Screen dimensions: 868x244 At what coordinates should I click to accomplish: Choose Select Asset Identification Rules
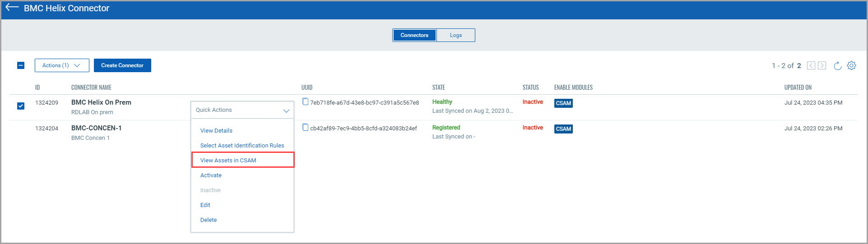242,145
